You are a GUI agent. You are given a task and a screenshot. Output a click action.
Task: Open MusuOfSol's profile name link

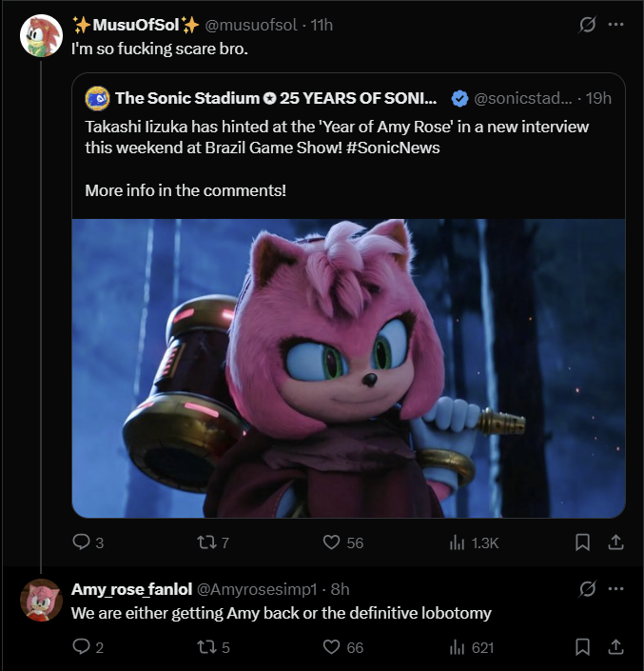click(x=135, y=25)
